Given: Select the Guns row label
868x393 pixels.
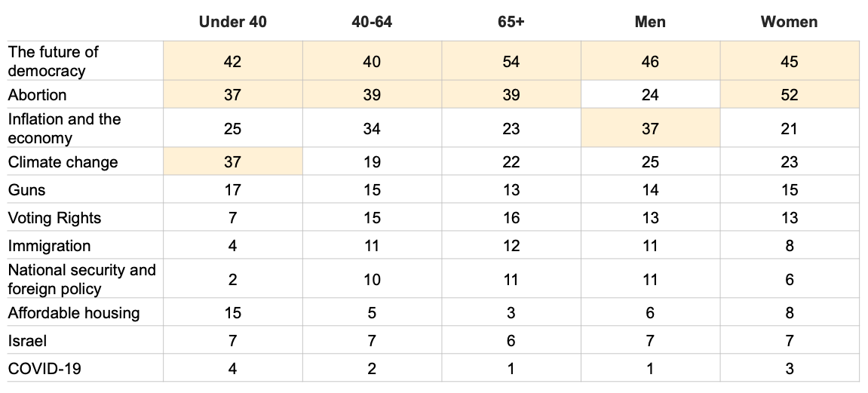Looking at the screenshot, I should coord(26,190).
